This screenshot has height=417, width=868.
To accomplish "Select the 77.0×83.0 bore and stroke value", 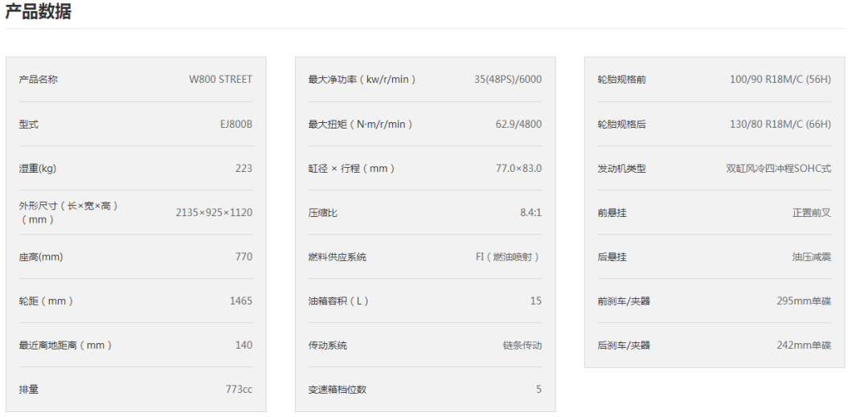I will pyautogui.click(x=518, y=168).
